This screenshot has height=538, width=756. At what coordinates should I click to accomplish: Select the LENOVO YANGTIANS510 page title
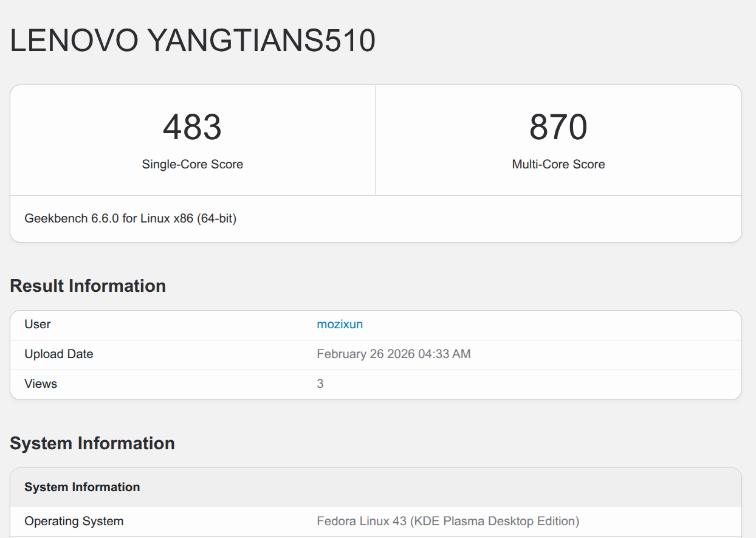[x=193, y=41]
